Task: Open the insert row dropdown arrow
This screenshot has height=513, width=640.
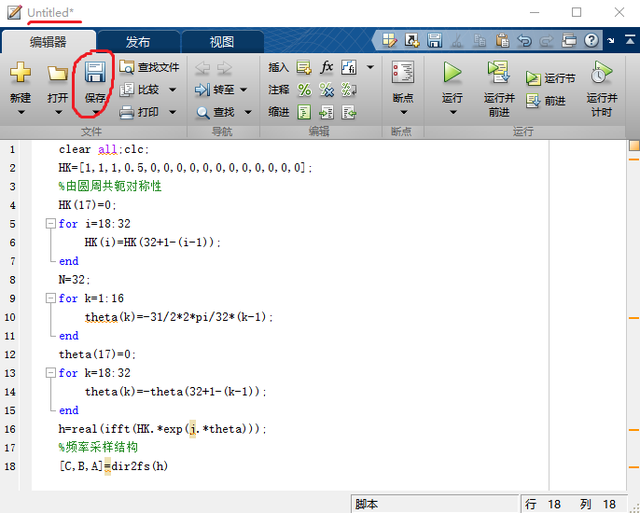Action: tap(370, 67)
